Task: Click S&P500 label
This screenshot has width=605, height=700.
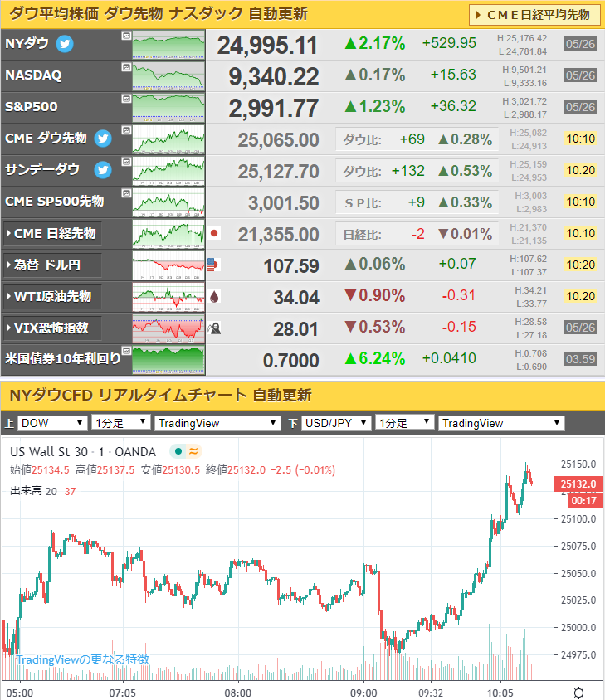Action: [32, 107]
